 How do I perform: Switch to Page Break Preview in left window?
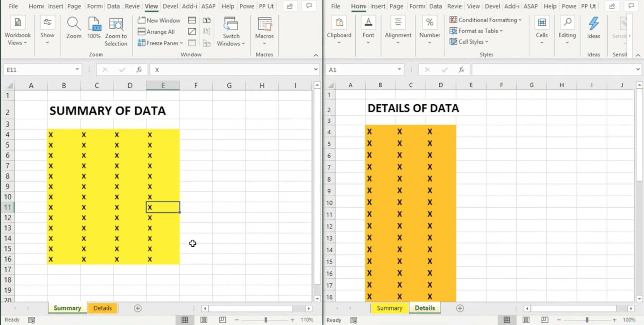(222, 320)
